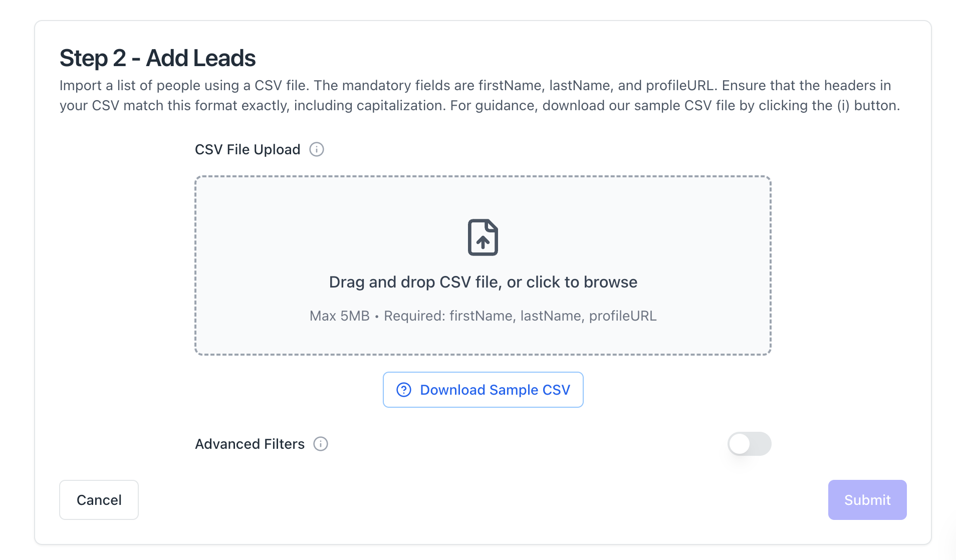Click the "CSV File Upload" label
Viewport: 956px width, 560px height.
(x=248, y=149)
